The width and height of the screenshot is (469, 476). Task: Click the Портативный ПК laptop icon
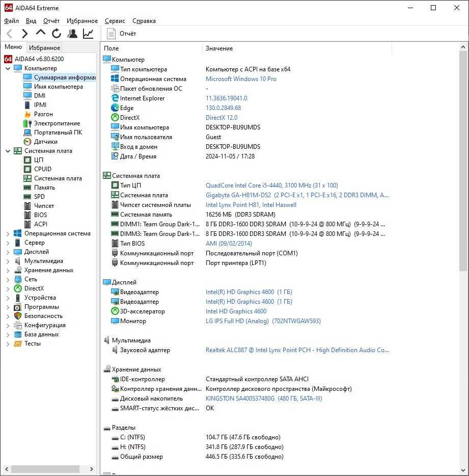click(27, 133)
